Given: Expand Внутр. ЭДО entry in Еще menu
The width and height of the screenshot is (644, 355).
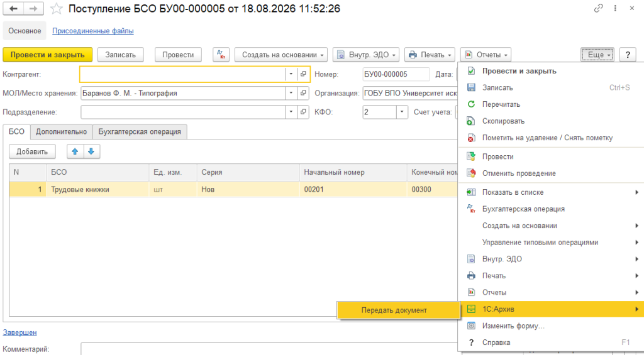Looking at the screenshot, I should (x=551, y=259).
